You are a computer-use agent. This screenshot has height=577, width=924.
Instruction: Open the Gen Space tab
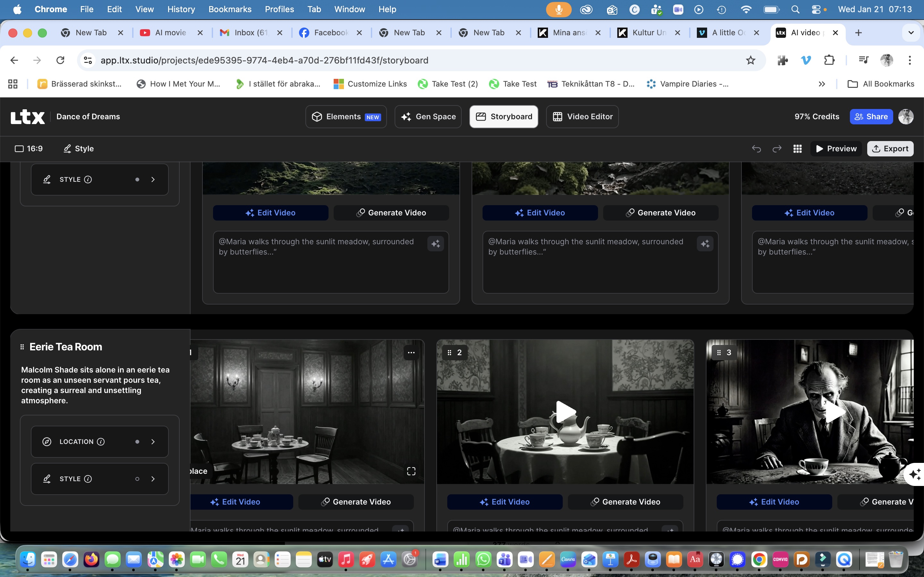(428, 117)
